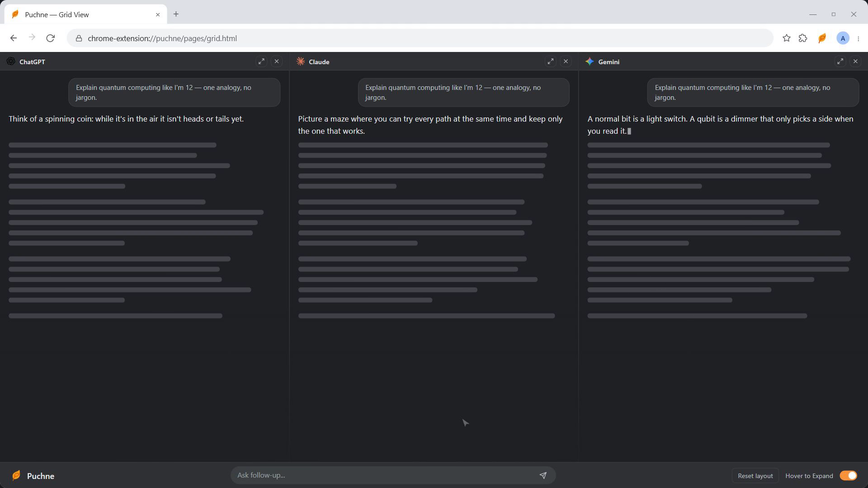Click the Puchne leaf logo in footer
868x488 pixels.
(x=16, y=475)
